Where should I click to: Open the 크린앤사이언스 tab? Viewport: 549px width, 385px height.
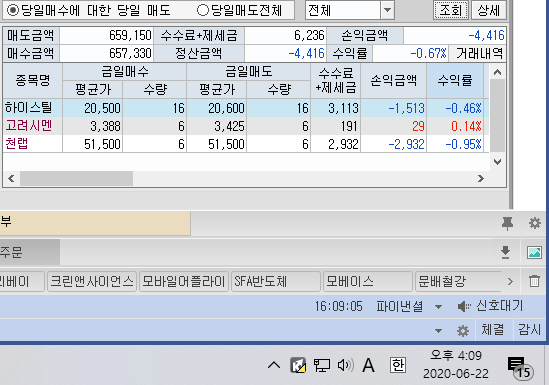[92, 281]
